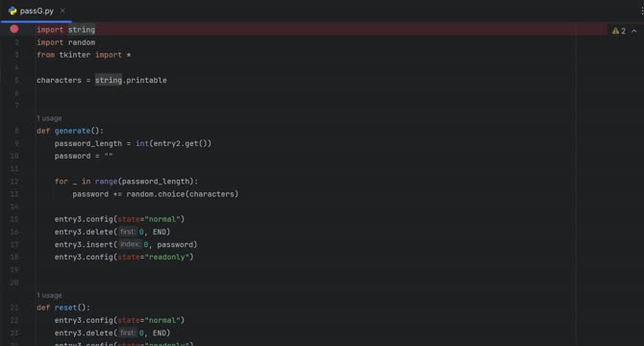Open '1 usage' hint above generate
This screenshot has height=346, width=644.
coord(49,118)
